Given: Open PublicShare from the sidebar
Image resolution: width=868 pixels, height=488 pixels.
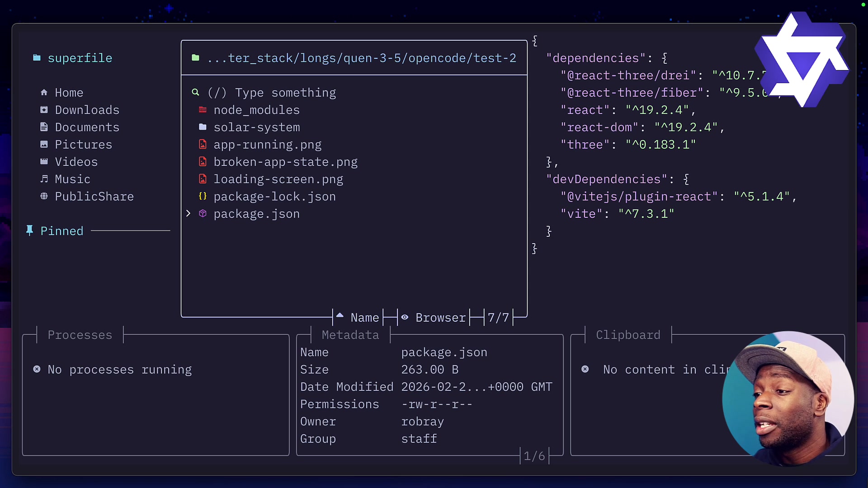Looking at the screenshot, I should pyautogui.click(x=94, y=196).
